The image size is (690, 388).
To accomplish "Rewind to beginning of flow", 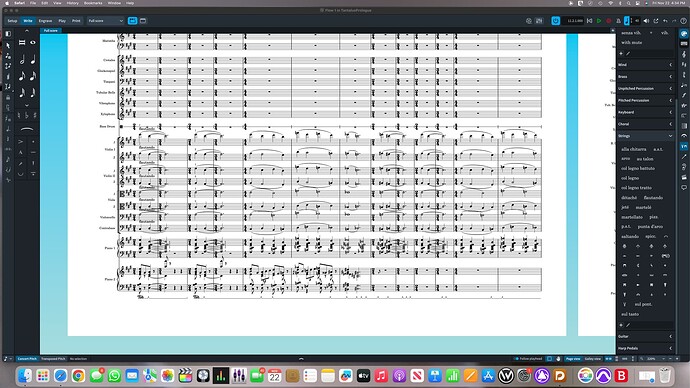I will 590,21.
